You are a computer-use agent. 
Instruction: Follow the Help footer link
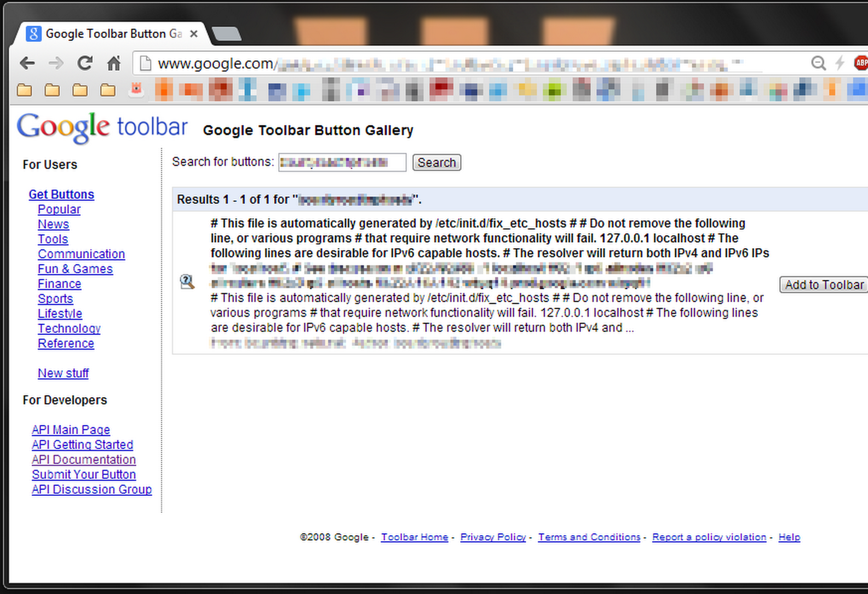(789, 537)
